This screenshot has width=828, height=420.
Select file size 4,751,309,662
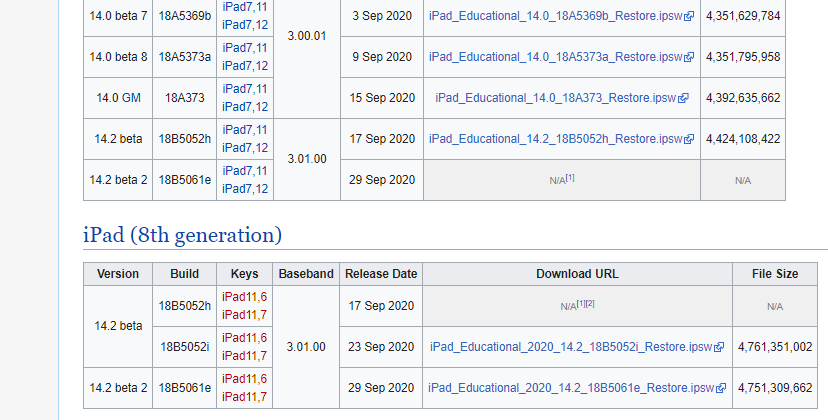(x=775, y=388)
